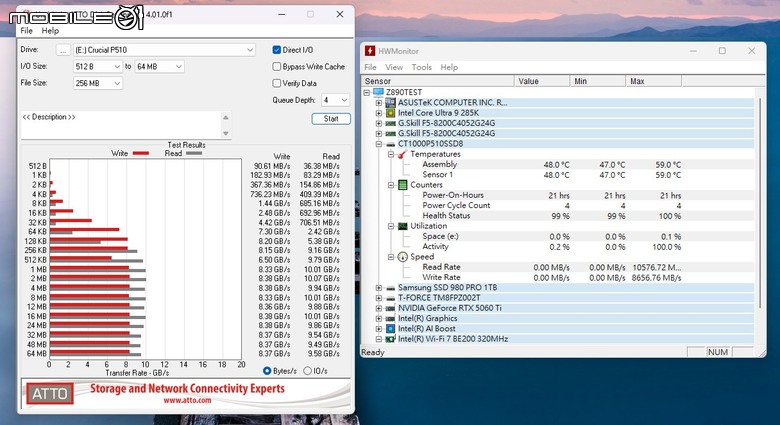The width and height of the screenshot is (780, 425).
Task: Expand the NVIDIA GeForce RTX 5060 Ti node
Action: [x=379, y=309]
